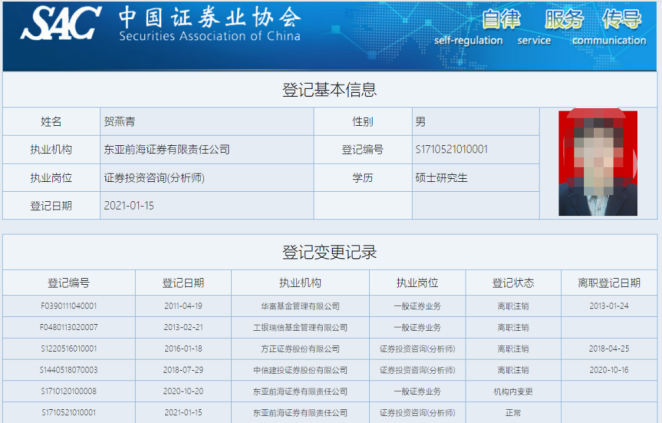Screen dimensions: 662x423
Task: Click 东亚前海证券有限责任公司 in the basic info table
Action: [x=167, y=149]
